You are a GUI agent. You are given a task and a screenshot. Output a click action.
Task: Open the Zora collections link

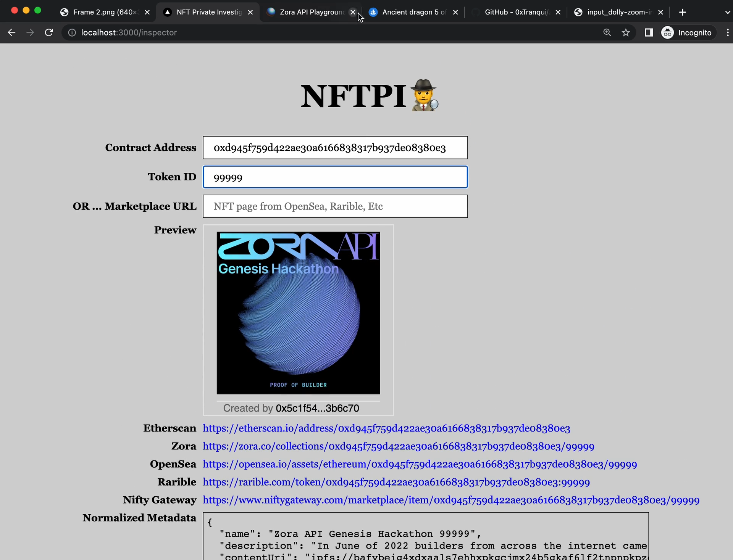click(x=399, y=446)
